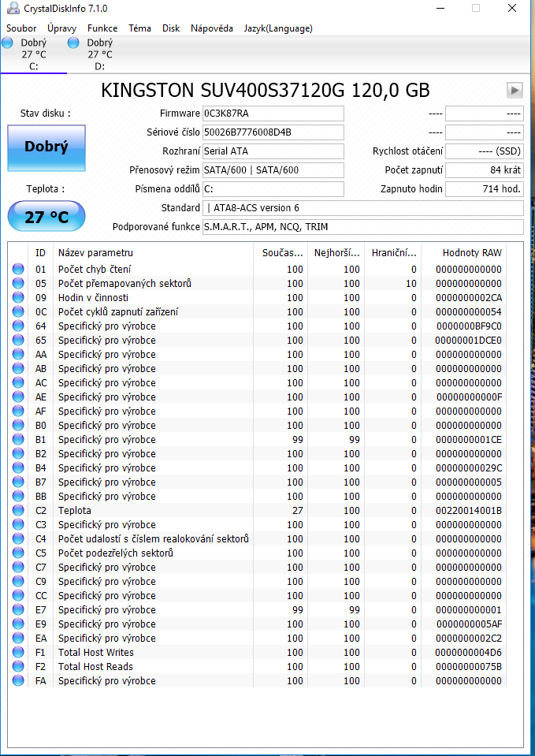Open the Téma menu
The height and width of the screenshot is (756, 535).
click(x=139, y=28)
